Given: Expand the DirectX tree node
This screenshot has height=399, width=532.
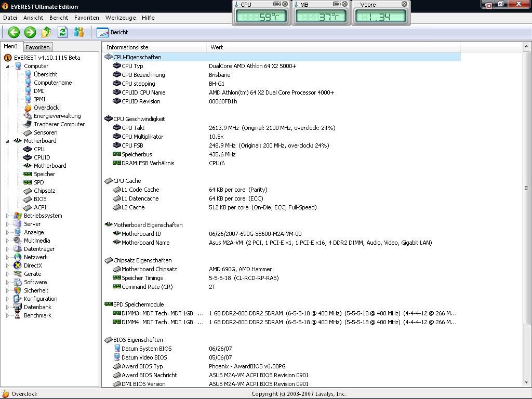Looking at the screenshot, I should click(x=7, y=265).
